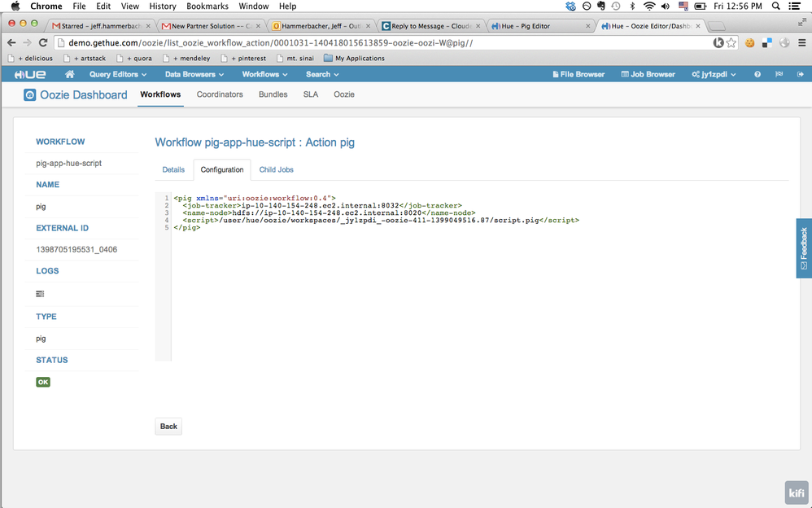
Task: Open pig-app-hue-script workflow link
Action: (69, 164)
